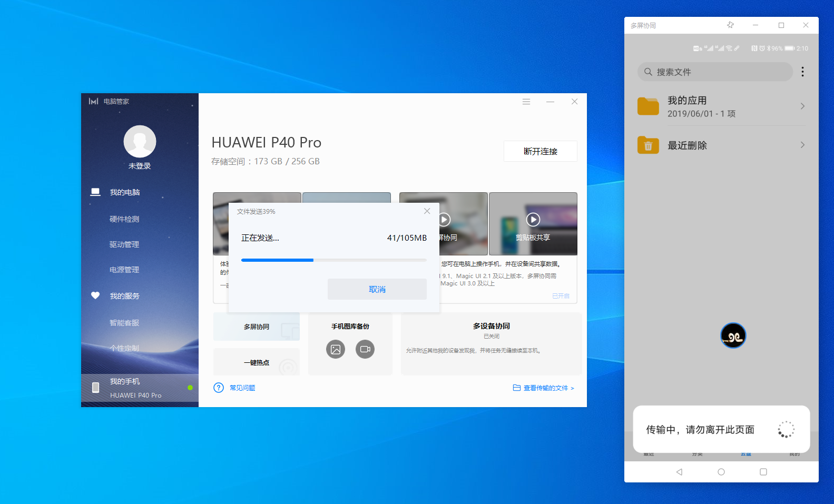Image resolution: width=834 pixels, height=504 pixels.
Task: Open the three-dot menu beside search
Action: 802,72
